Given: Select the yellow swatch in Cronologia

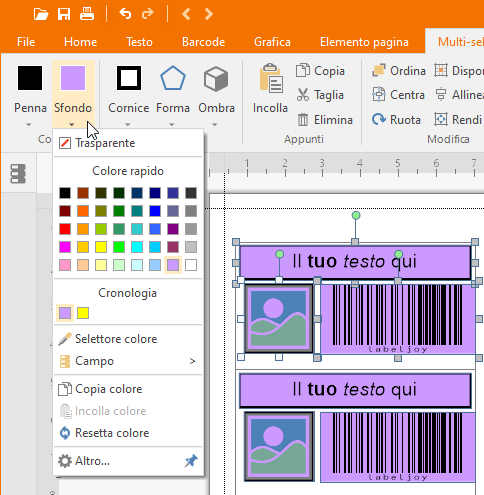Looking at the screenshot, I should [83, 313].
